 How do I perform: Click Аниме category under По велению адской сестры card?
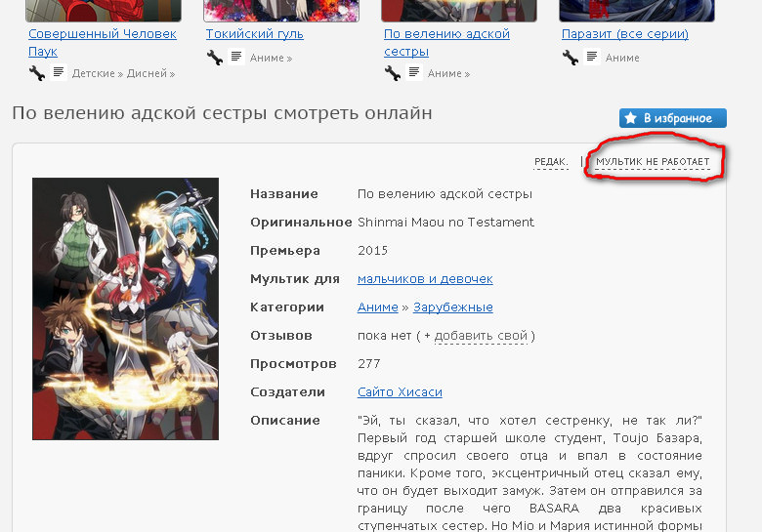(444, 73)
